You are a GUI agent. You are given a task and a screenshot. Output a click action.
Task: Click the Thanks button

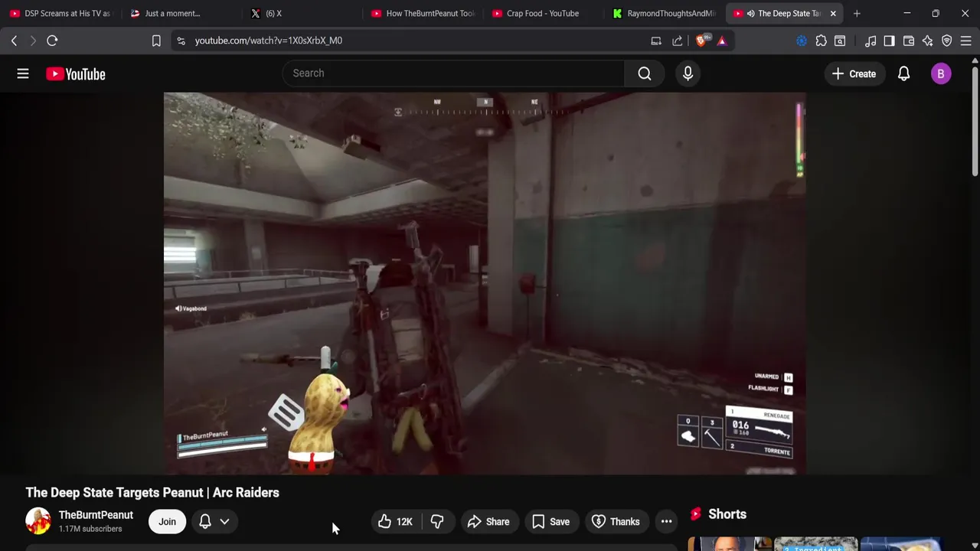[616, 522]
